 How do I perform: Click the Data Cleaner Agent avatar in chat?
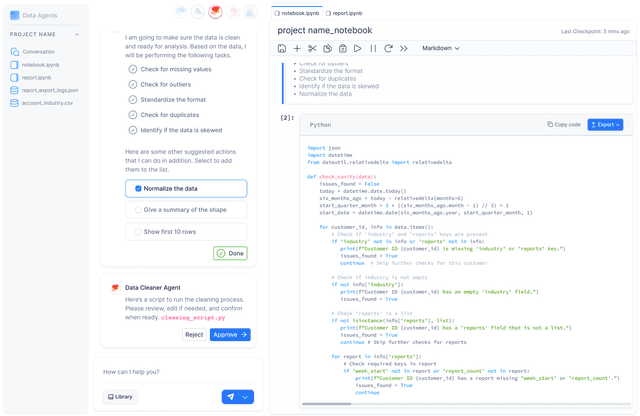[x=115, y=288]
